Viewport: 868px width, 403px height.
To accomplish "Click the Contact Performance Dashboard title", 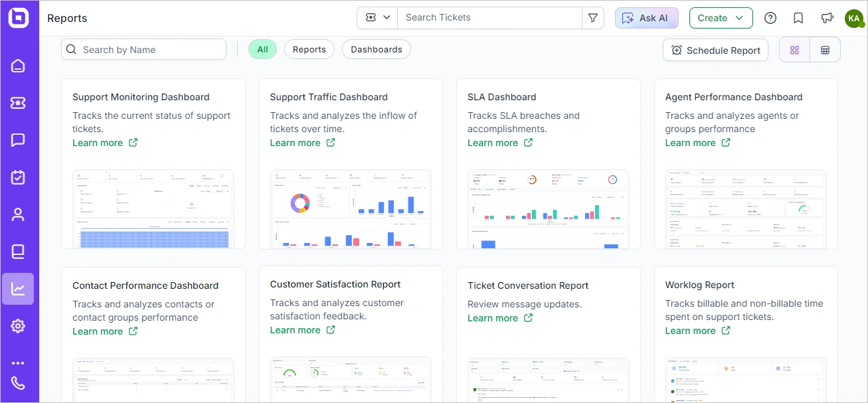I will click(x=145, y=285).
